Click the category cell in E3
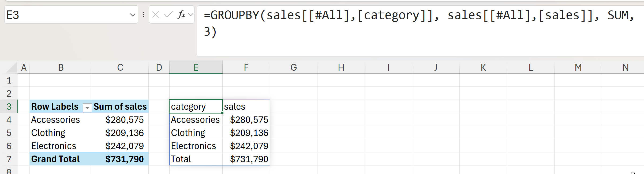This screenshot has width=644, height=174. point(196,107)
